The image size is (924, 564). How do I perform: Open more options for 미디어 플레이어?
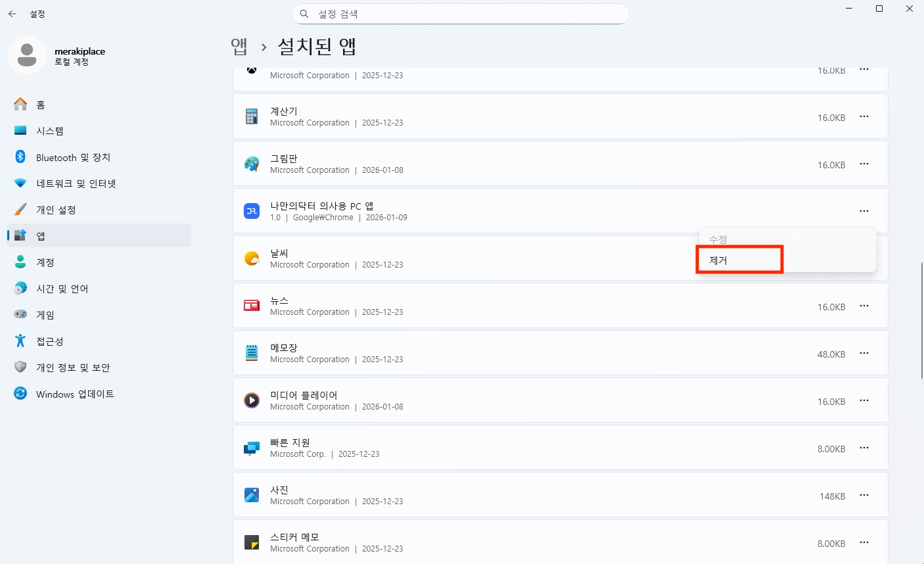click(x=864, y=400)
